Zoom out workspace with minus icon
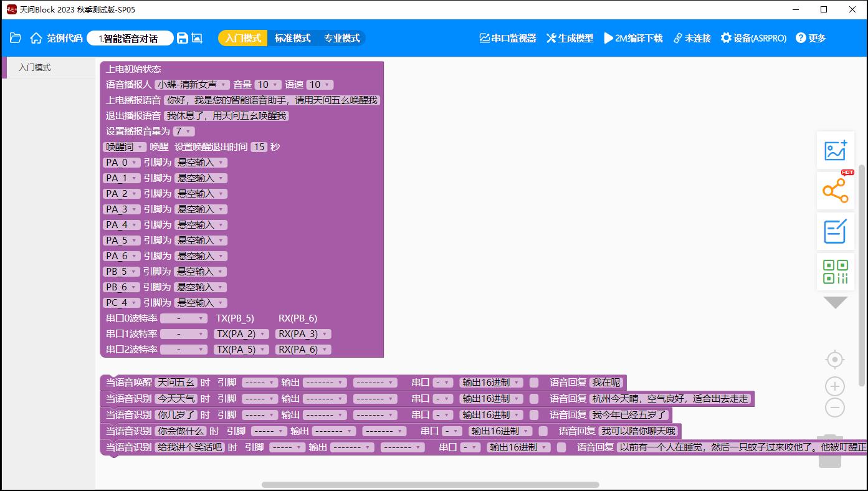The width and height of the screenshot is (868, 491). (x=835, y=408)
